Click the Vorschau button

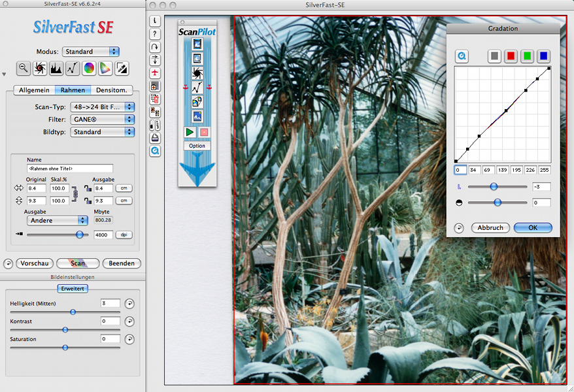click(x=35, y=263)
